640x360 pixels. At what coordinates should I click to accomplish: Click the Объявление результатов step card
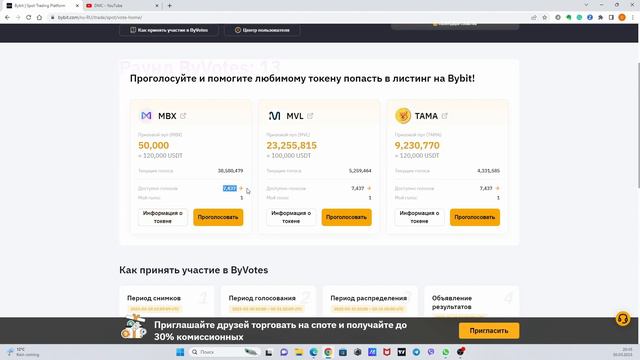[x=471, y=302]
